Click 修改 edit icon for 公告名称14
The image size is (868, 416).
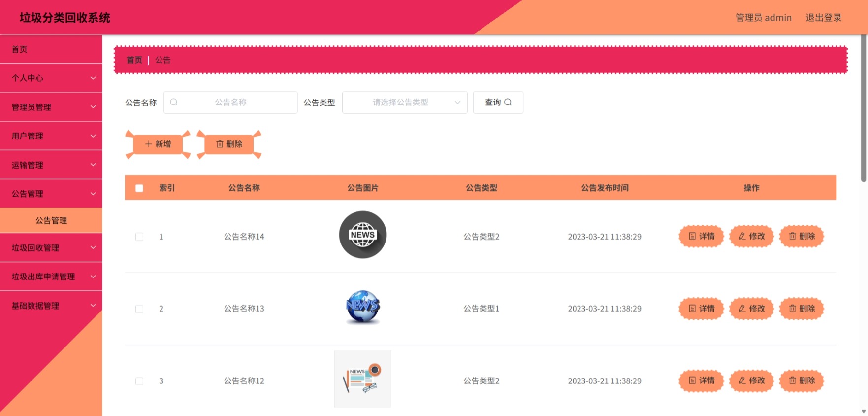(742, 236)
